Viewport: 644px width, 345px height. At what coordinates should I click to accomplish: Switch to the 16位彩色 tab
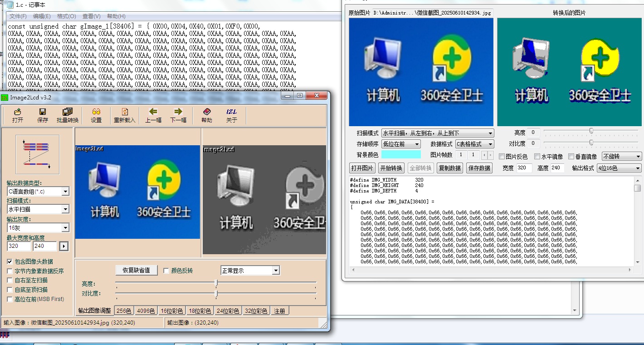coord(172,311)
